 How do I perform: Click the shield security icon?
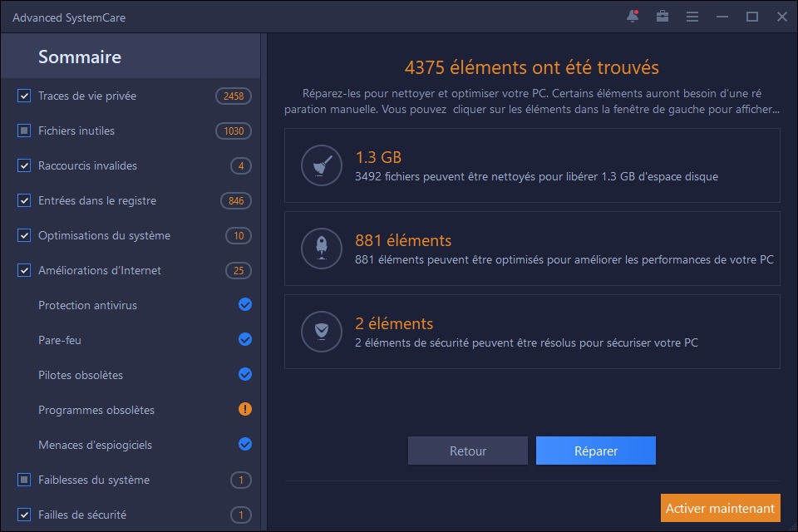pos(322,332)
